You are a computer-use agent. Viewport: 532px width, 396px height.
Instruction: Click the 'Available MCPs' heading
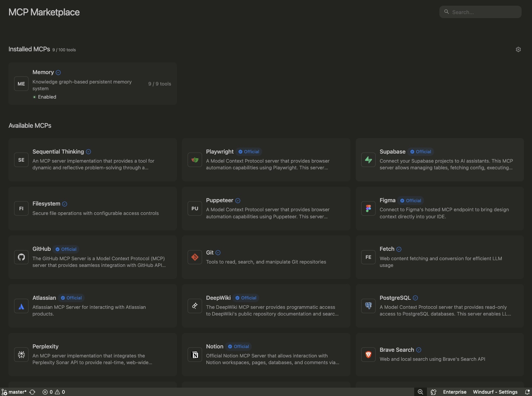pos(30,125)
